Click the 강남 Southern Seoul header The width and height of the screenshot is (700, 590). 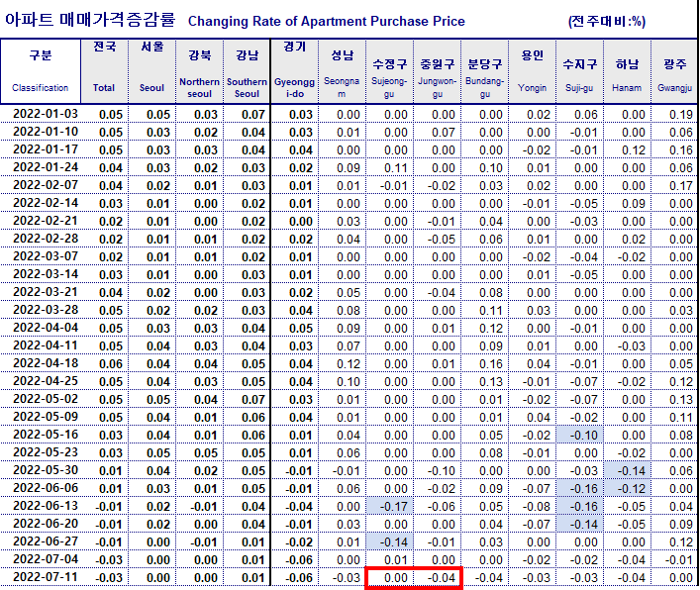(247, 71)
